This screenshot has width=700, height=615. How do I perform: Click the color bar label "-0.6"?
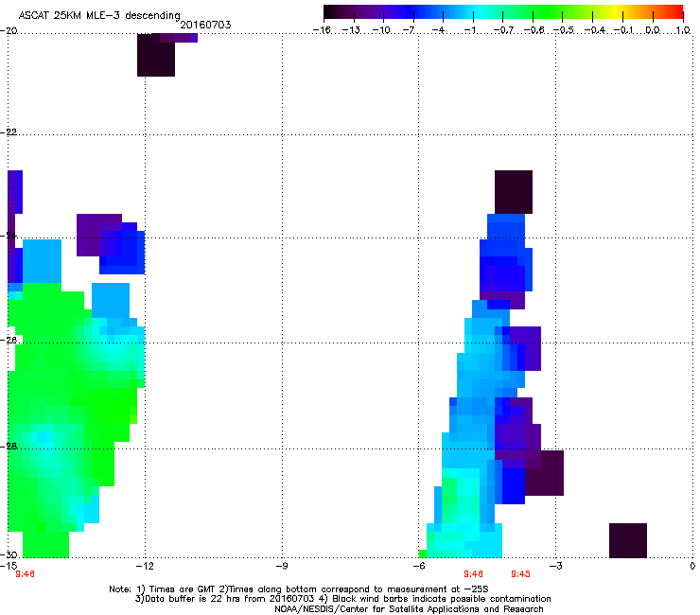(x=534, y=30)
